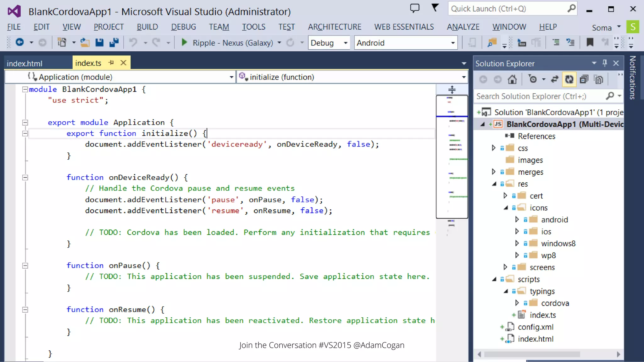Click the Solution Explorer horizontal scrollbar thumb
644x362 pixels.
(532, 354)
